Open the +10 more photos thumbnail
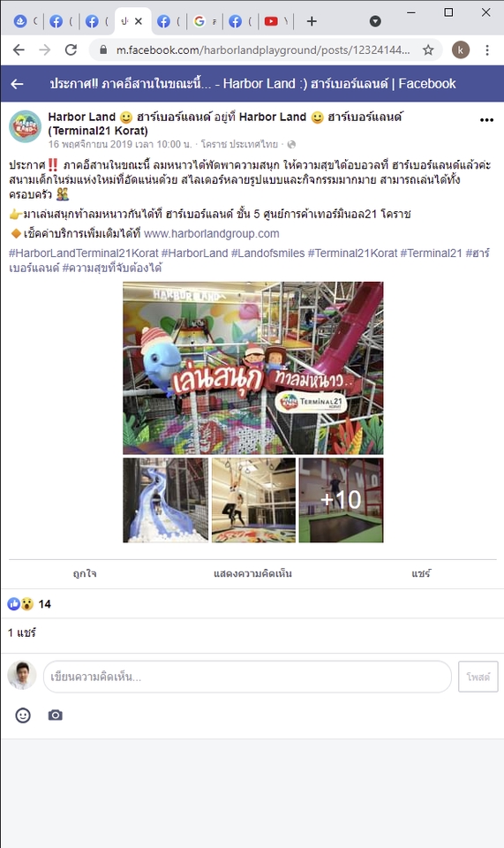This screenshot has height=848, width=504. click(341, 500)
